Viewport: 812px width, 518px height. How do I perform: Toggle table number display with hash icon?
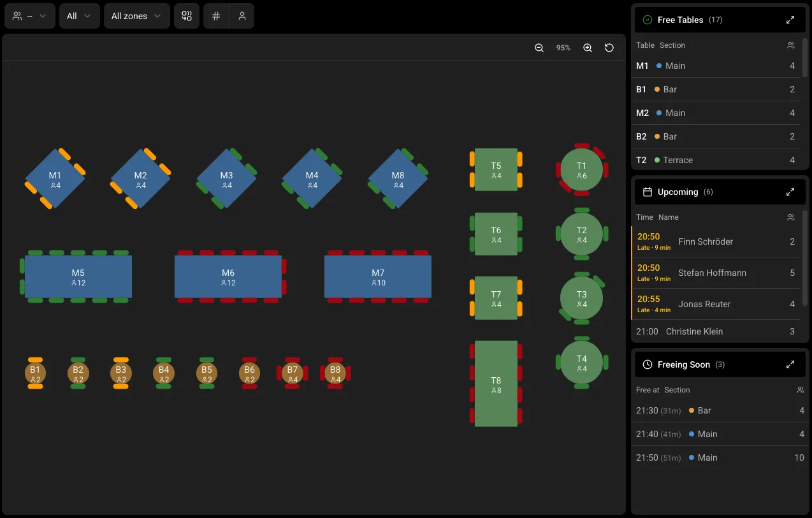216,16
